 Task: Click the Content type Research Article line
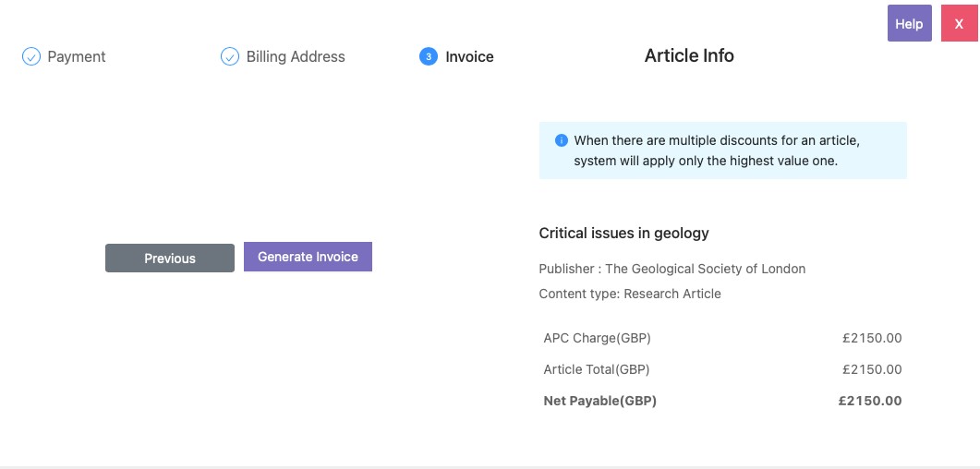click(630, 294)
